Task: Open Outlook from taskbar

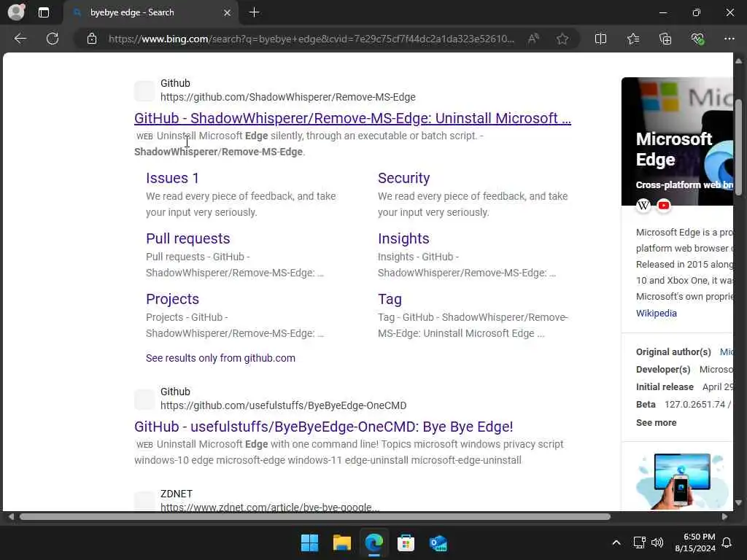Action: point(438,542)
